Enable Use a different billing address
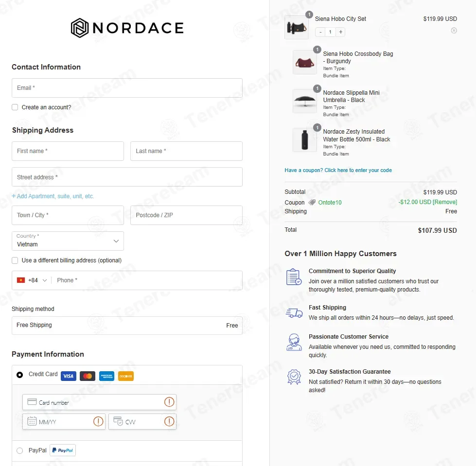 click(15, 260)
